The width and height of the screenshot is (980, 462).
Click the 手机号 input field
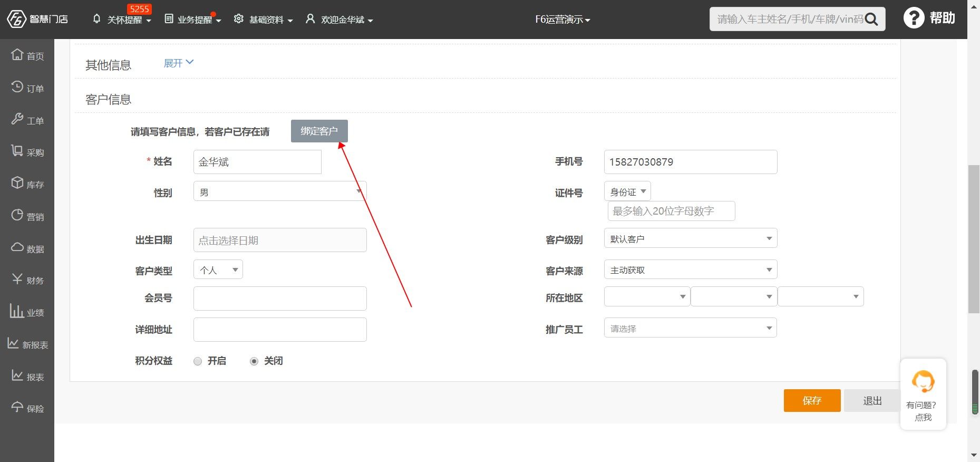(691, 162)
